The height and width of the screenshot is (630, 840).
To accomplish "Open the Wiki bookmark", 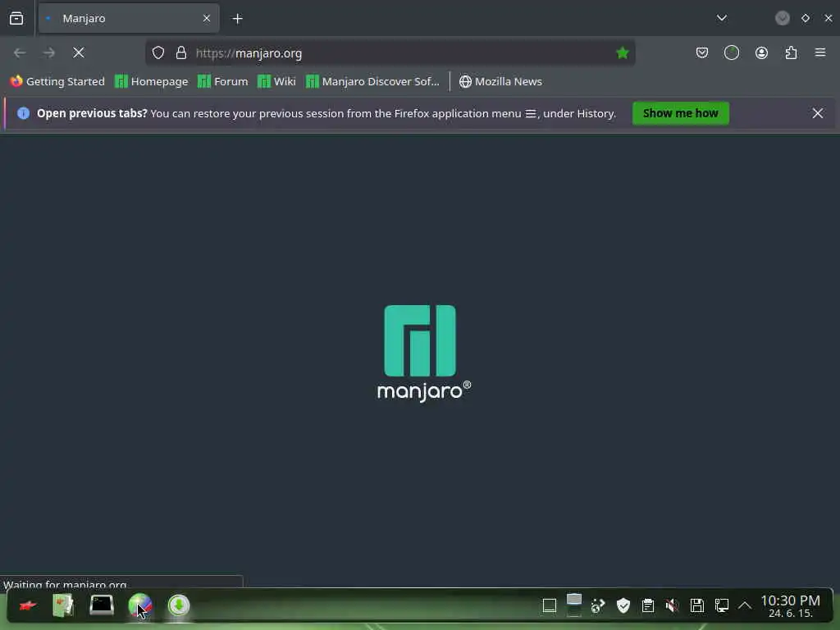I will [276, 81].
